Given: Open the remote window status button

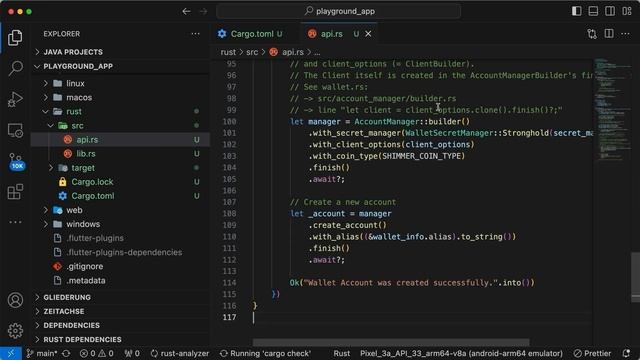Looking at the screenshot, I should pyautogui.click(x=11, y=353).
